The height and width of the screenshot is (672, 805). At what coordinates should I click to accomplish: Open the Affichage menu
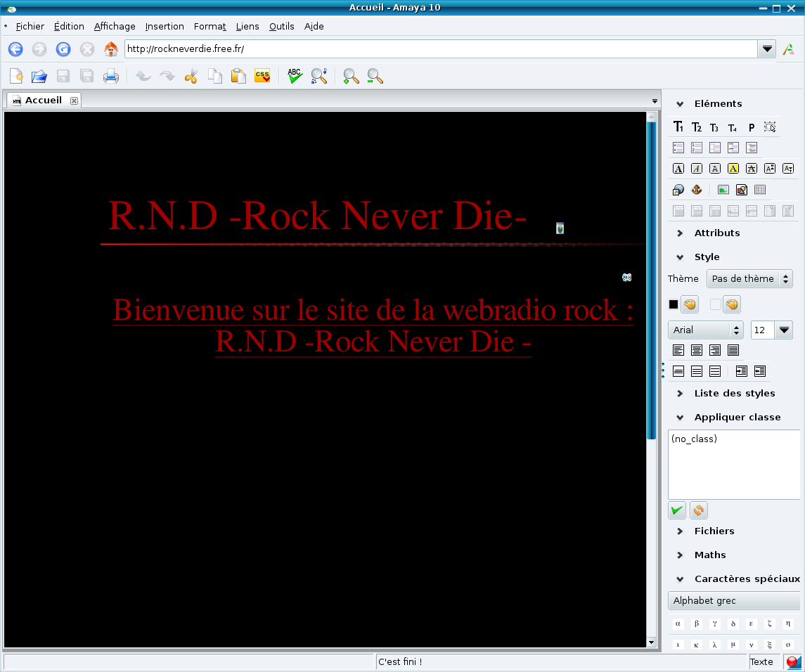[x=115, y=26]
